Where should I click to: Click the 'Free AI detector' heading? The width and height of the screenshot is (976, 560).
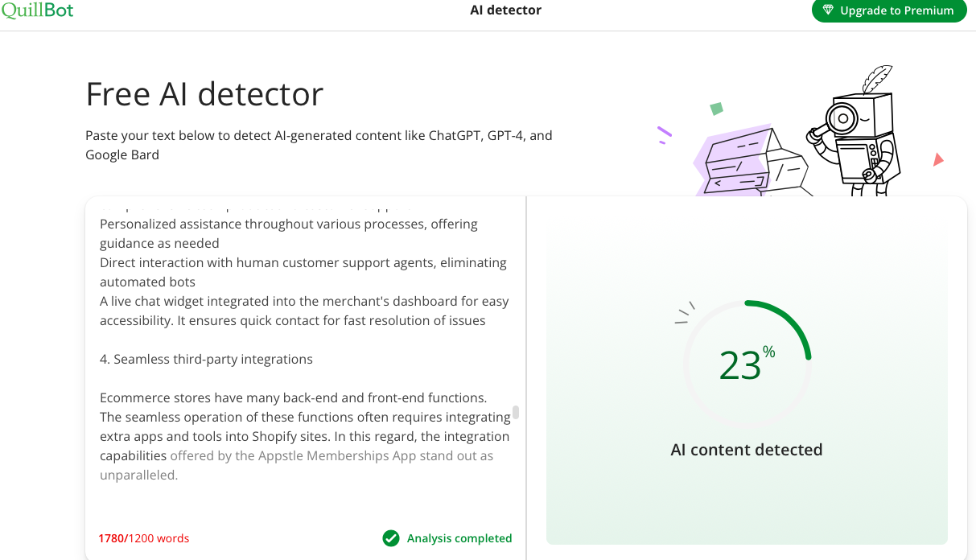204,94
